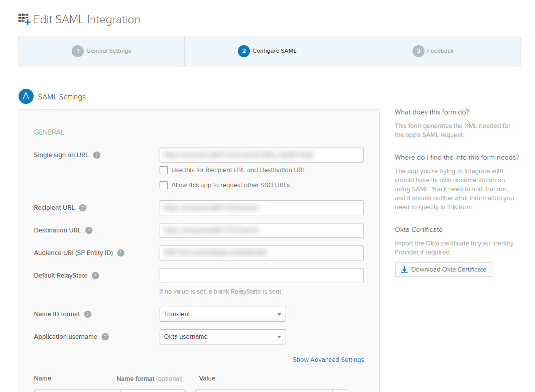This screenshot has width=535, height=392.
Task: Click help icon beside Application username
Action: coord(105,337)
